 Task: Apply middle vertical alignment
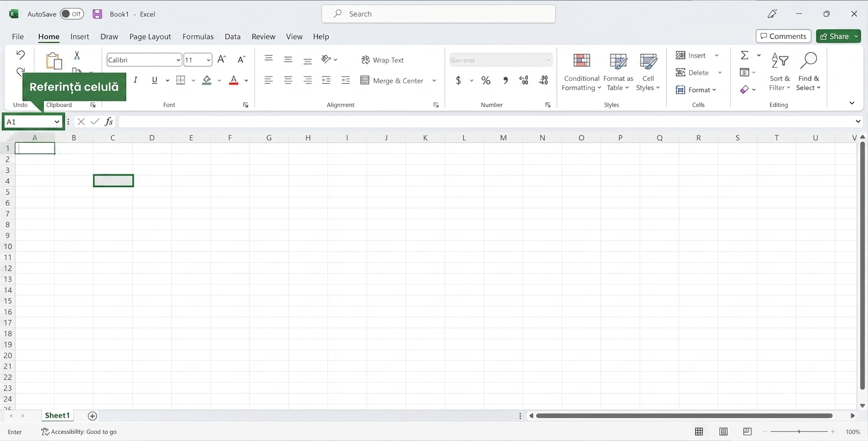(x=288, y=59)
